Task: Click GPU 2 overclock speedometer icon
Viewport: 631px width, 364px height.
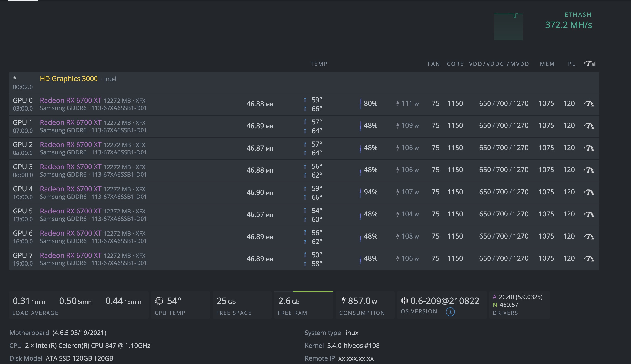Action: [588, 148]
